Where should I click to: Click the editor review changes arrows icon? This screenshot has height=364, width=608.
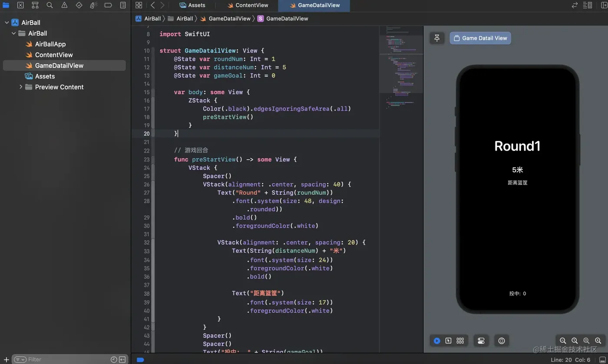click(575, 5)
